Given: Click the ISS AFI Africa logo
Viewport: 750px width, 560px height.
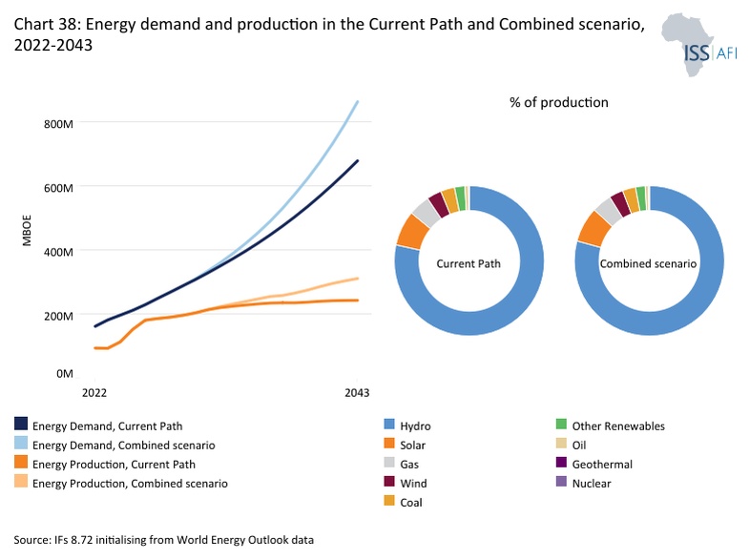Looking at the screenshot, I should (699, 45).
